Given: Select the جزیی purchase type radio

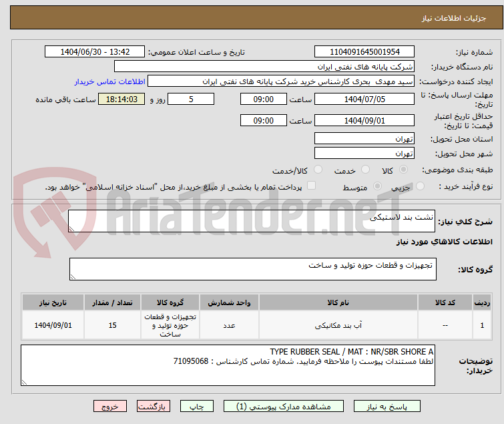Looking at the screenshot, I should click(x=420, y=186).
